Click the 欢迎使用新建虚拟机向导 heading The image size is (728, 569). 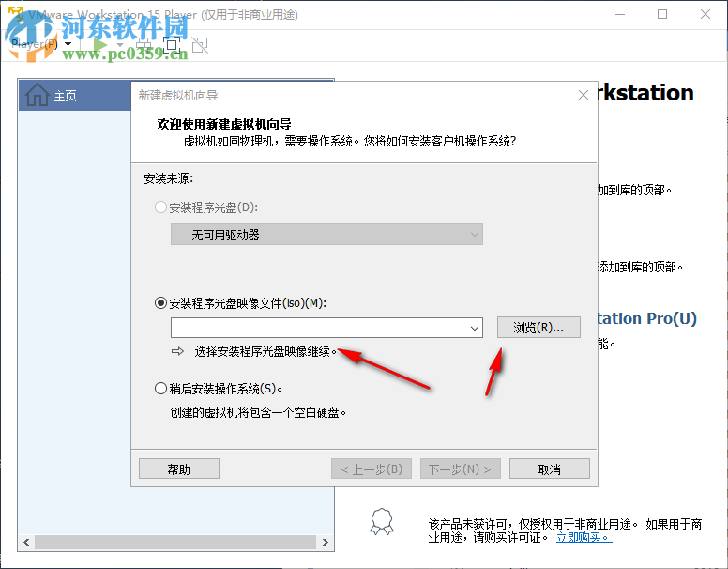point(224,124)
